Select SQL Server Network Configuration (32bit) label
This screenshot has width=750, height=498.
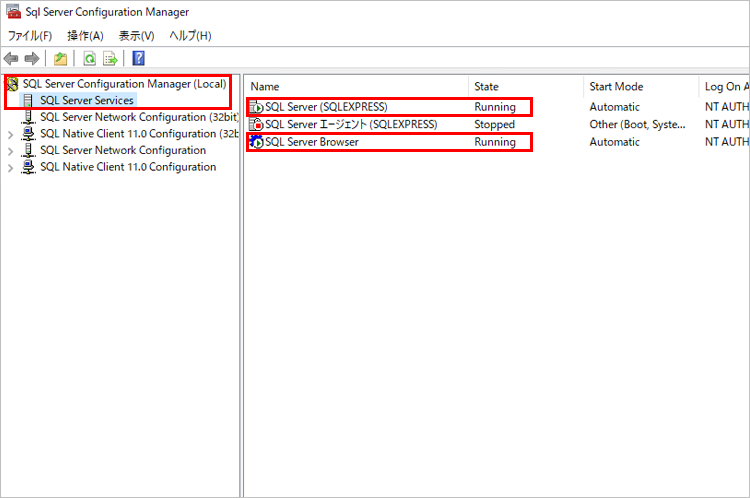point(139,117)
